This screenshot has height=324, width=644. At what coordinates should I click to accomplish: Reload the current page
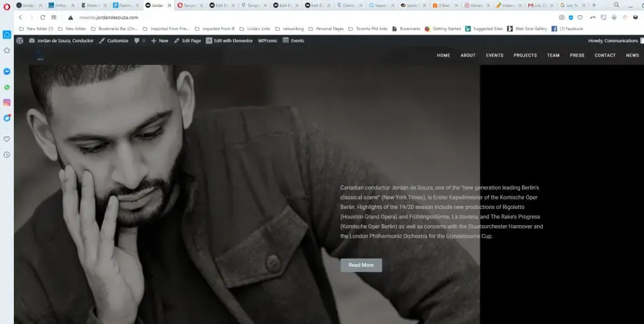point(43,18)
